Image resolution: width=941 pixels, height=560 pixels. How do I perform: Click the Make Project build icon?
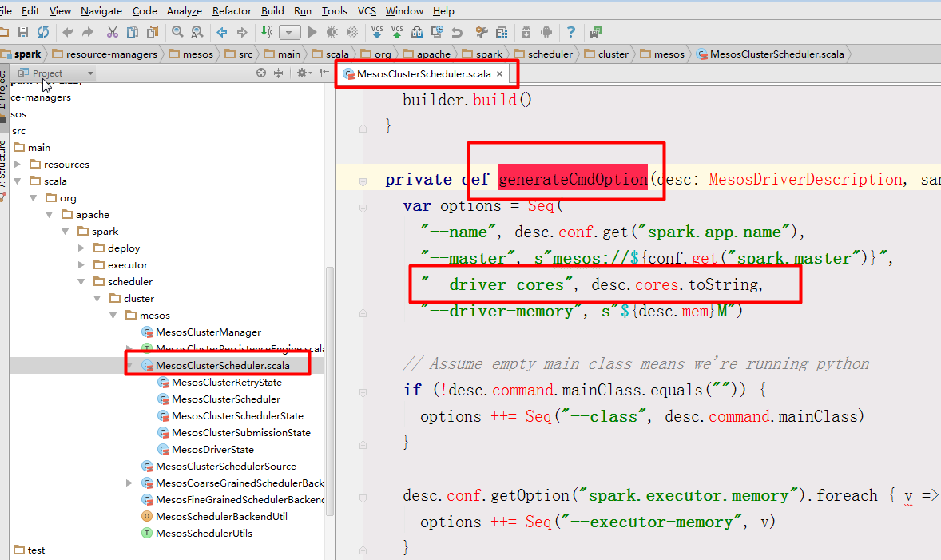tap(267, 32)
